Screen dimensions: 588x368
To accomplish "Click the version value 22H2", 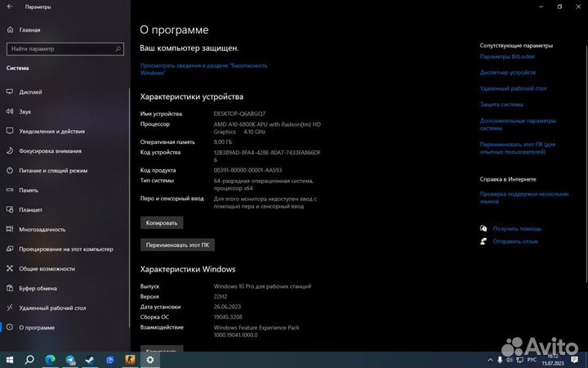I will click(x=220, y=296).
